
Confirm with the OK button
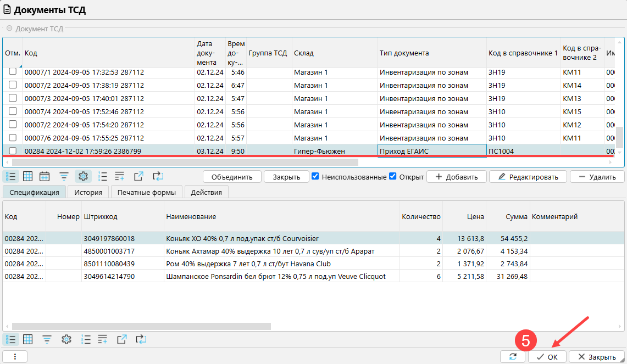[x=547, y=357]
